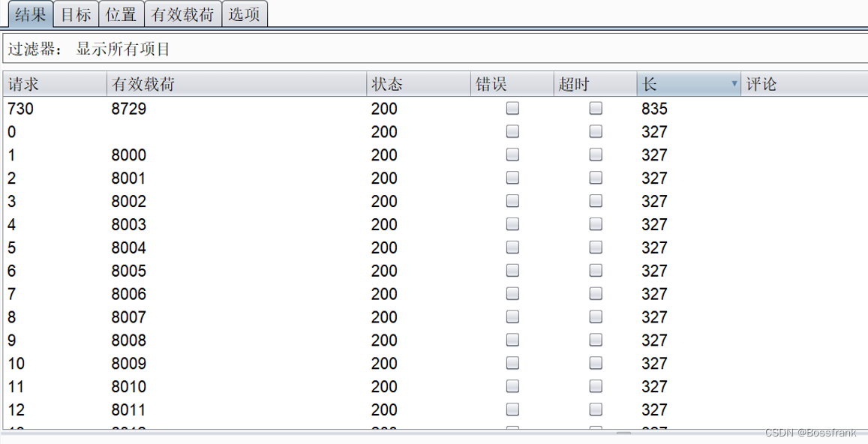Toggle 超时 checkbox for payload 8010
Screen dimensions: 868x444
pyautogui.click(x=596, y=386)
